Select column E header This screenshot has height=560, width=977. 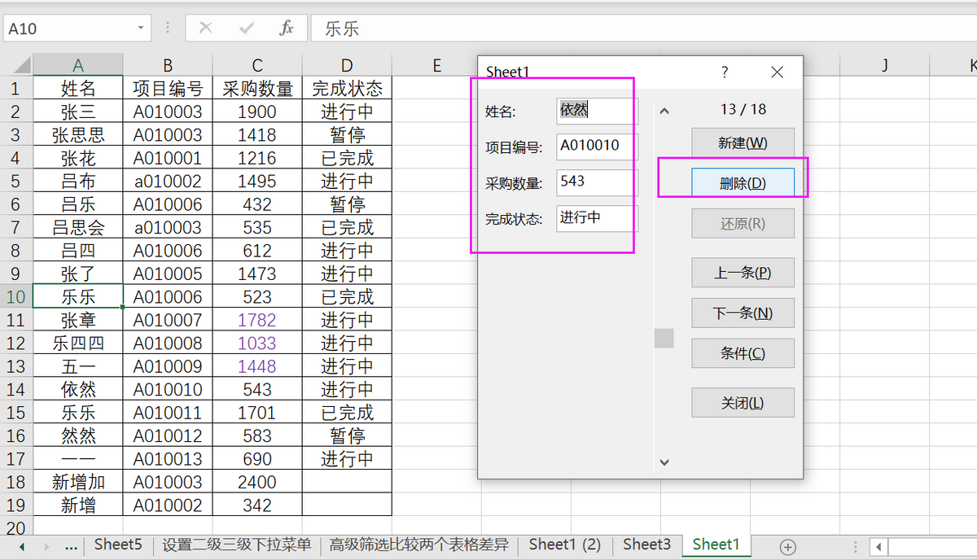(436, 65)
